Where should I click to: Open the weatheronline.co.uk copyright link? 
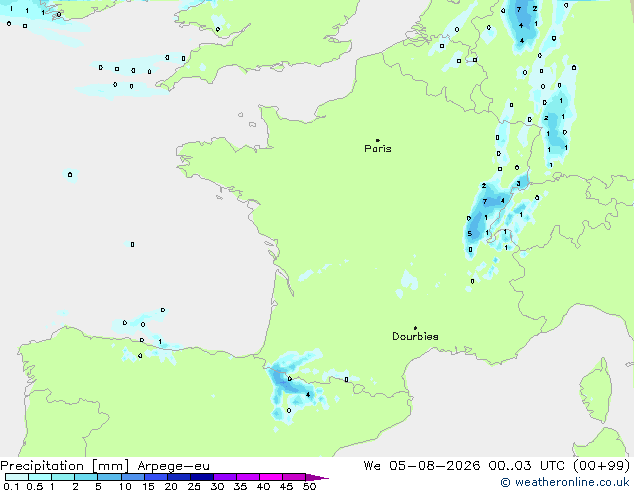coord(565,482)
